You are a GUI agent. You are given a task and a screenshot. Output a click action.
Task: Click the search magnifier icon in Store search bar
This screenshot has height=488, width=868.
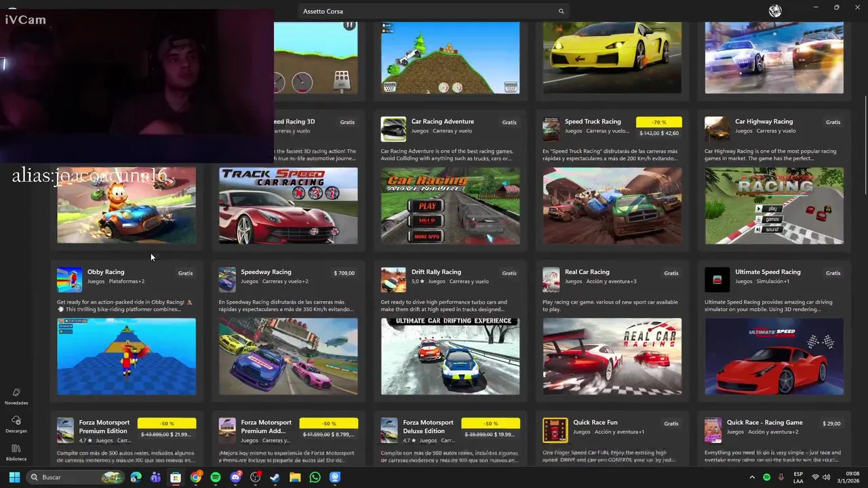561,11
